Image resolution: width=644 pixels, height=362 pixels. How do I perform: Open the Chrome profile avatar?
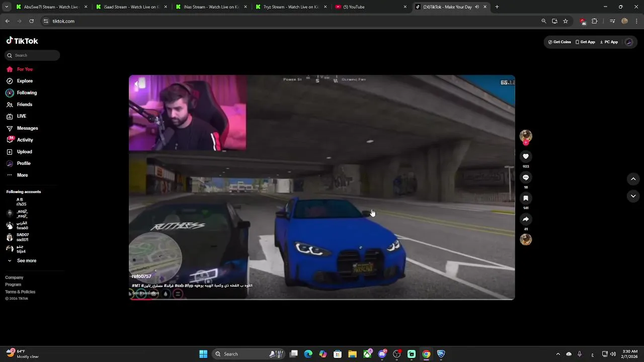625,21
